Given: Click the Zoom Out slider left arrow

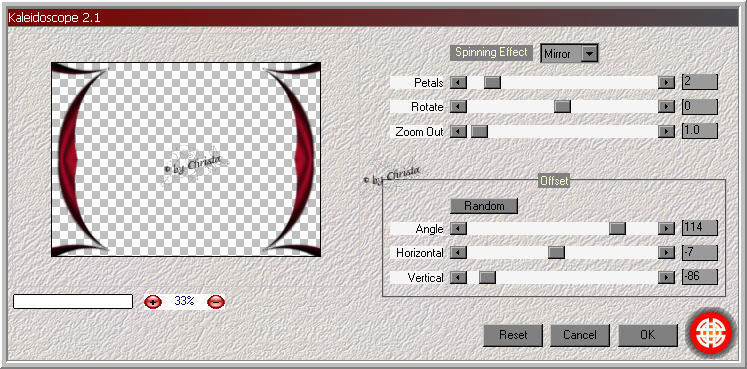Looking at the screenshot, I should click(x=458, y=131).
